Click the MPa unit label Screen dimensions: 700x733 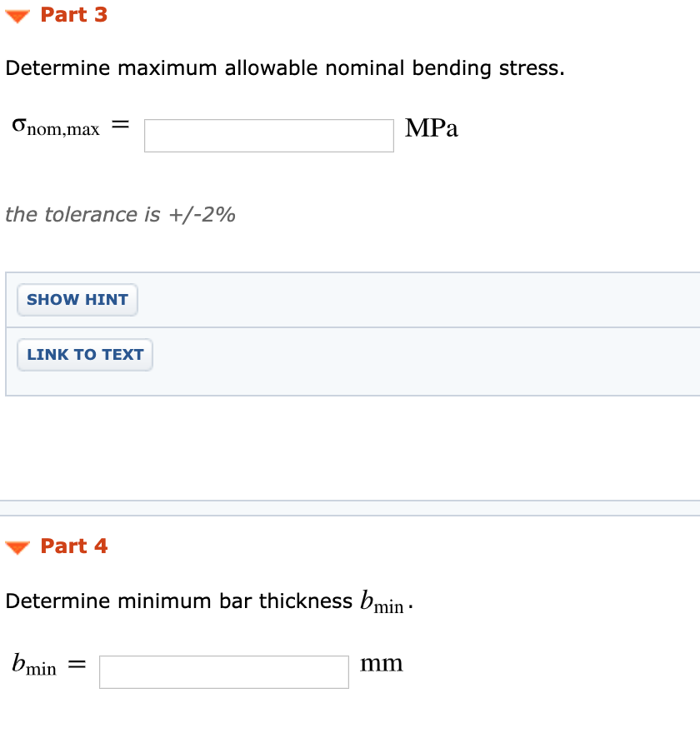[x=431, y=128]
